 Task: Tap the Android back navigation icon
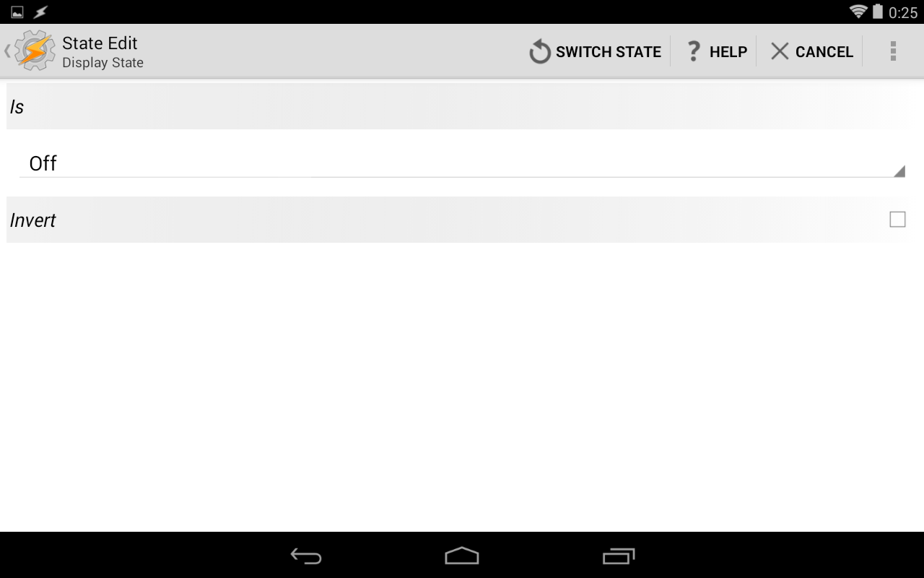coord(306,556)
